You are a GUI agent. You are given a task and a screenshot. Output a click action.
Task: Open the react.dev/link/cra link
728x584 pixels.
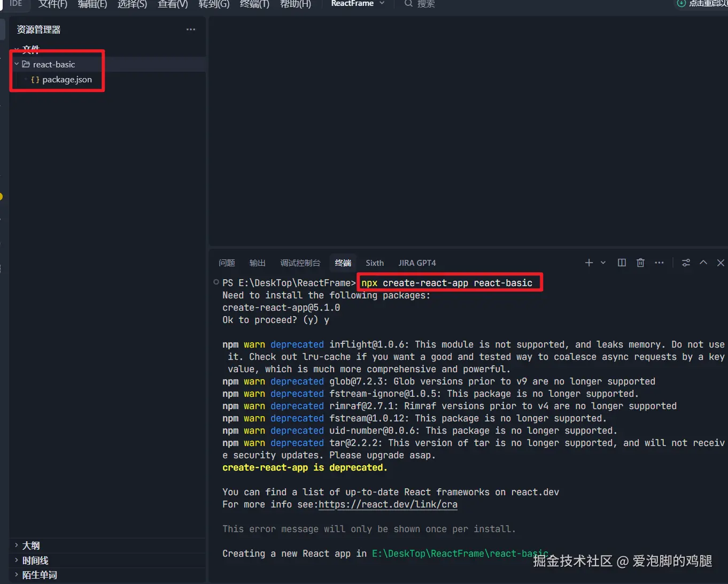[x=388, y=504]
